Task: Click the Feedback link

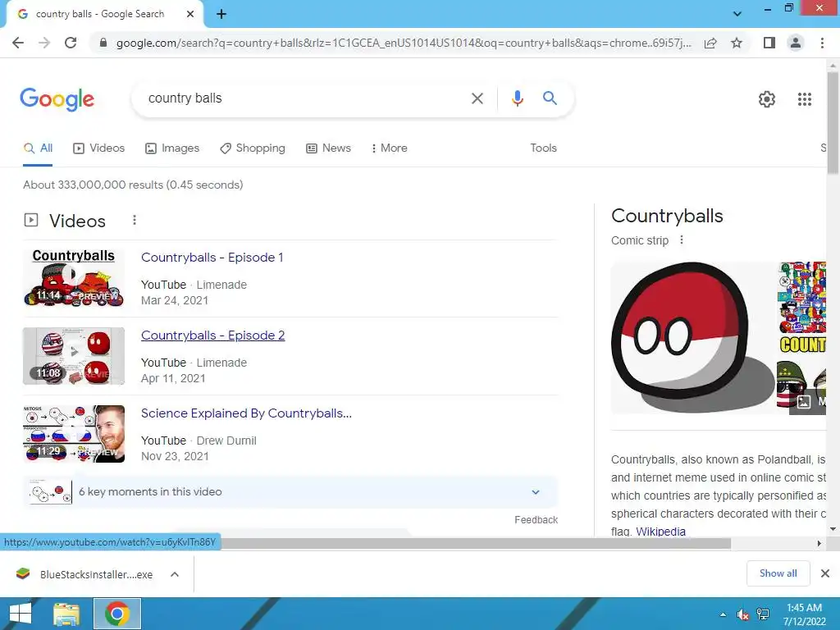Action: point(536,519)
